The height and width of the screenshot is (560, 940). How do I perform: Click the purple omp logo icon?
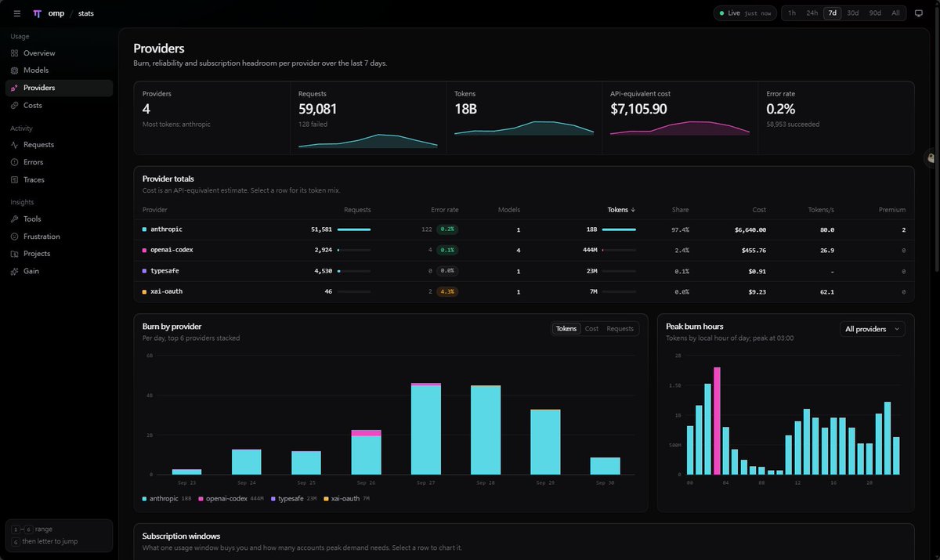37,13
